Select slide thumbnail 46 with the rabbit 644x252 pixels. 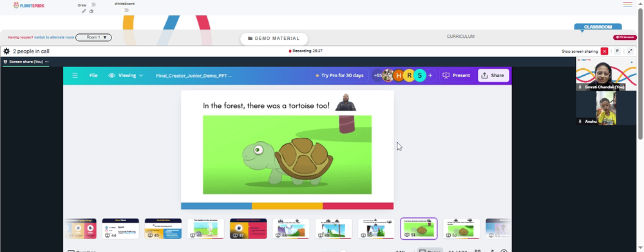[x=206, y=229]
